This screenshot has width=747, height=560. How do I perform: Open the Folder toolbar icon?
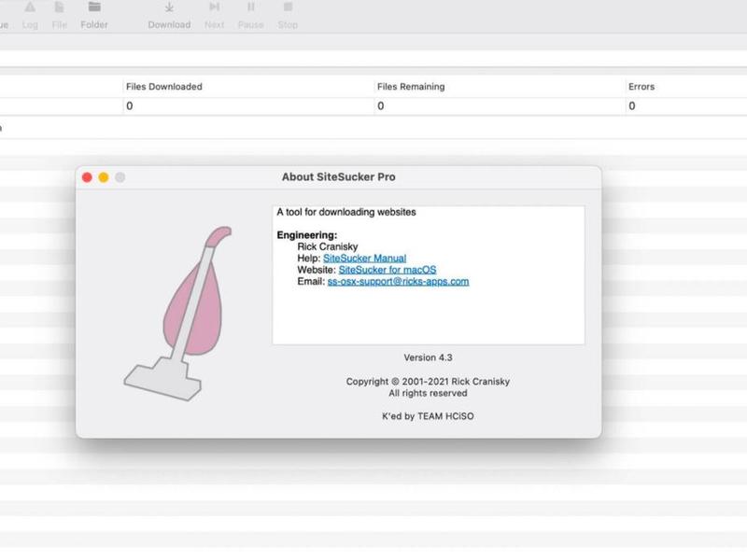tap(94, 14)
